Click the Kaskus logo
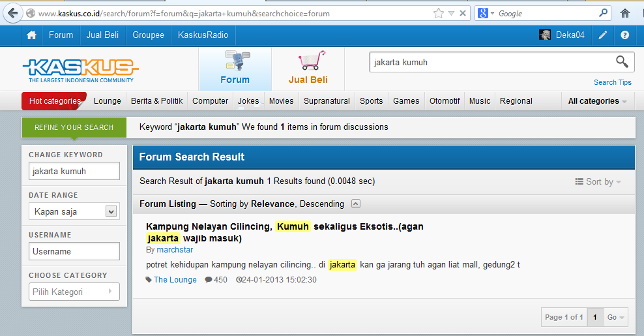This screenshot has width=644, height=336. tap(81, 70)
